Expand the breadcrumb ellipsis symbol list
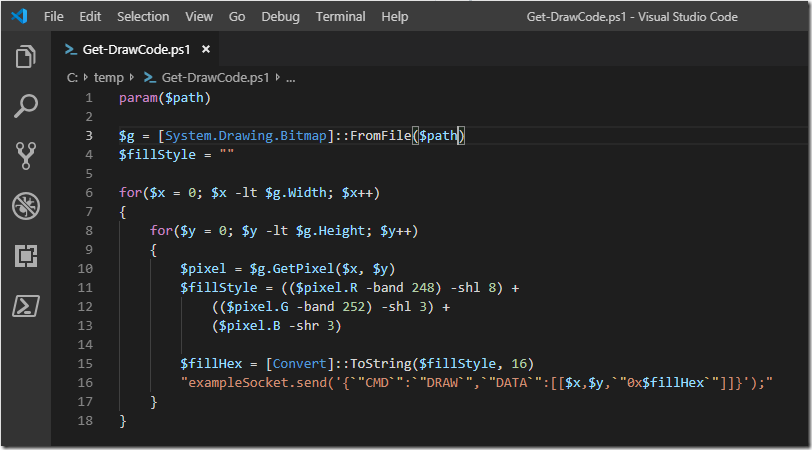812x450 pixels. point(291,79)
